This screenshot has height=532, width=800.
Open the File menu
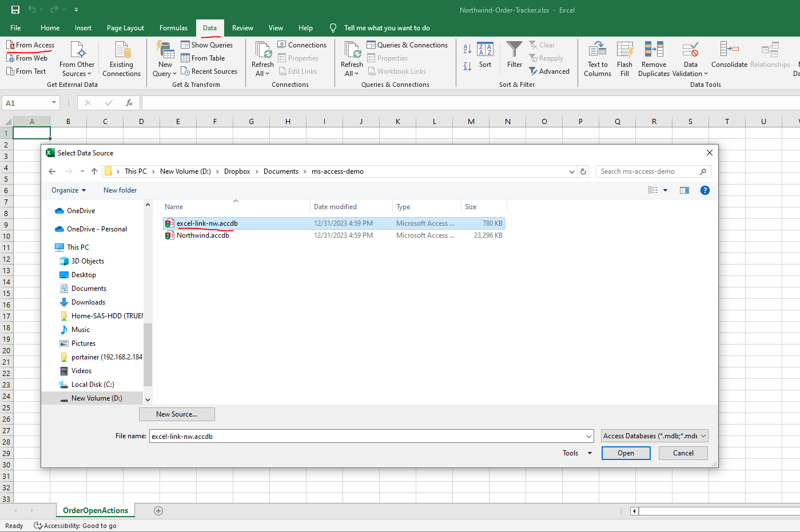(15, 28)
